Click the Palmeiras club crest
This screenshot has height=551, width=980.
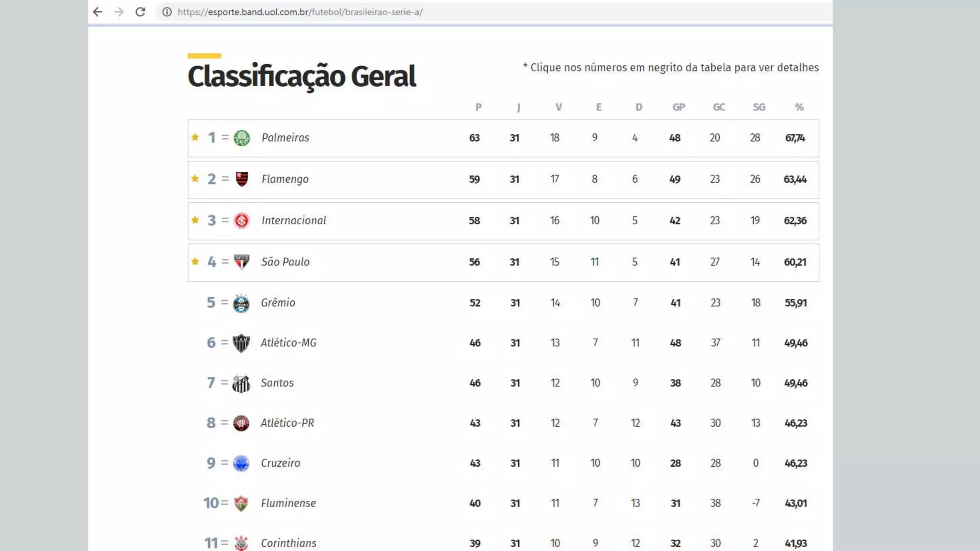242,138
